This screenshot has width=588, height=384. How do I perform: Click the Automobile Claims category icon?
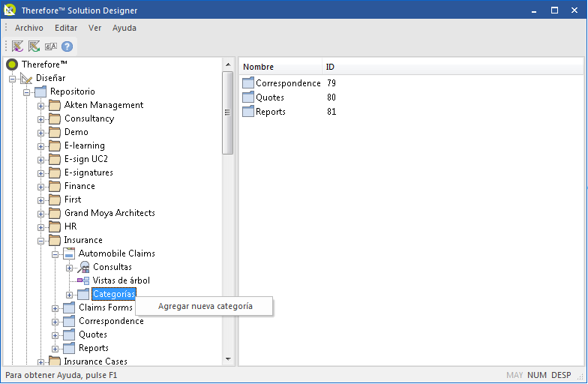pos(69,253)
